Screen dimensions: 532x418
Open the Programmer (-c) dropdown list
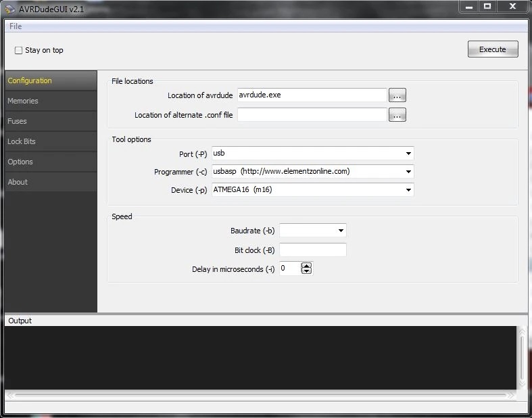coord(408,172)
